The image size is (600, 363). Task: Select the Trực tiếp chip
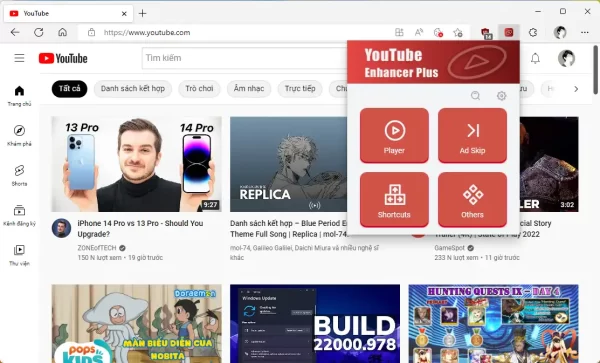tap(300, 89)
